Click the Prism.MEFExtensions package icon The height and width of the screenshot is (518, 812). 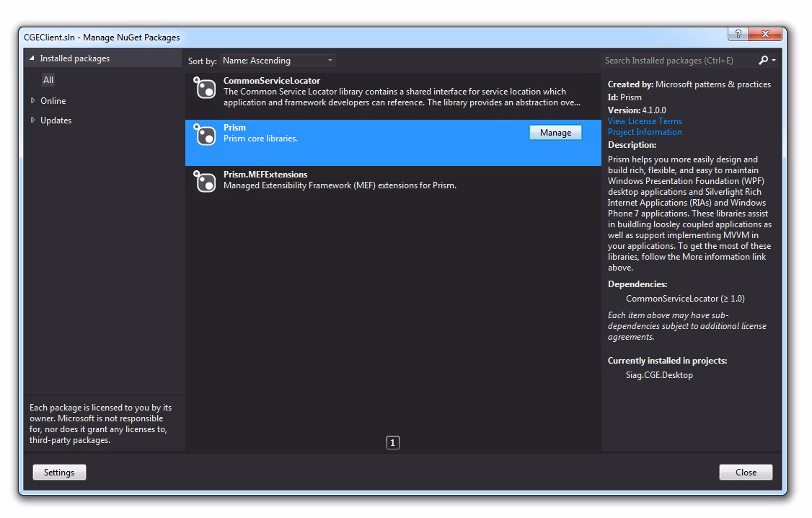point(205,181)
